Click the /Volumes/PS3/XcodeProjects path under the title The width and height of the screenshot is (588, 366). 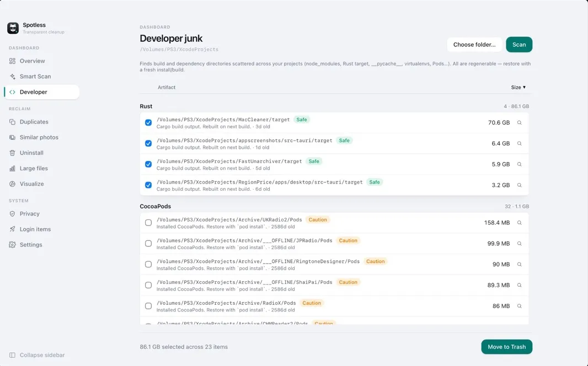179,50
